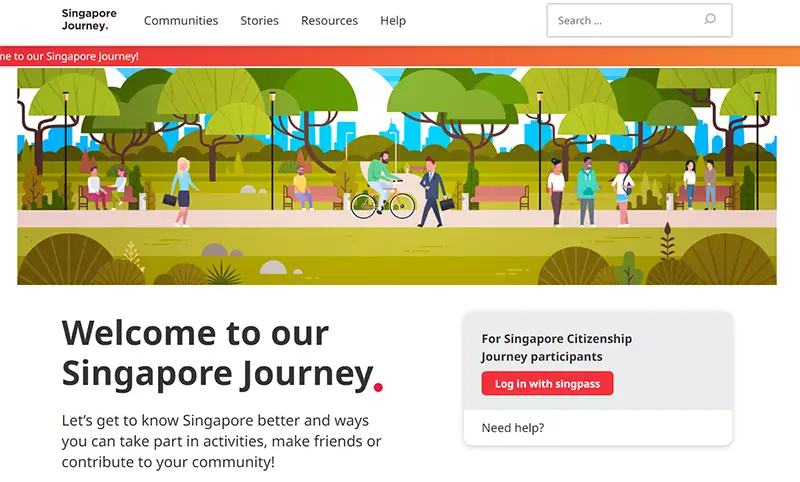The image size is (800, 482).
Task: Click the businessman with briefcase in banner
Action: click(x=433, y=192)
